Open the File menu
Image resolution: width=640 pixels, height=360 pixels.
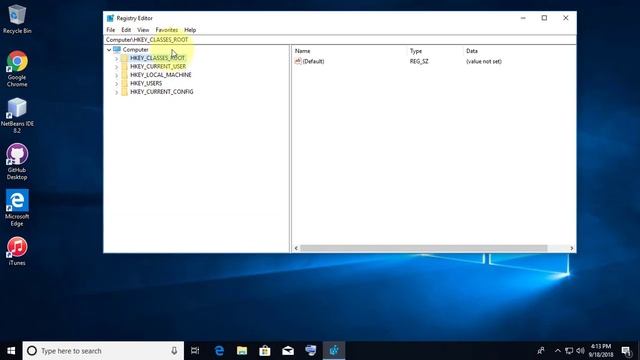coord(111,30)
